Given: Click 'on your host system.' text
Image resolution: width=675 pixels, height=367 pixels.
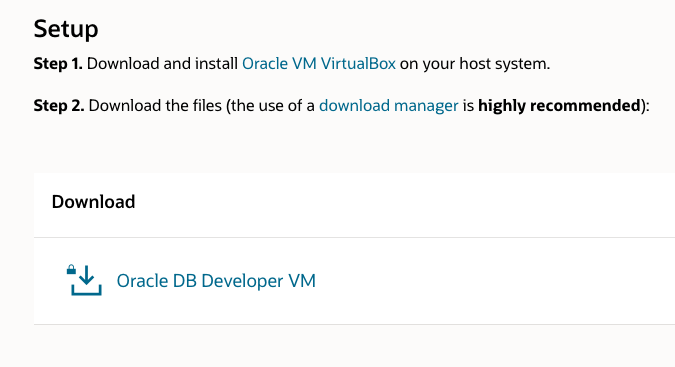Looking at the screenshot, I should pos(475,64).
